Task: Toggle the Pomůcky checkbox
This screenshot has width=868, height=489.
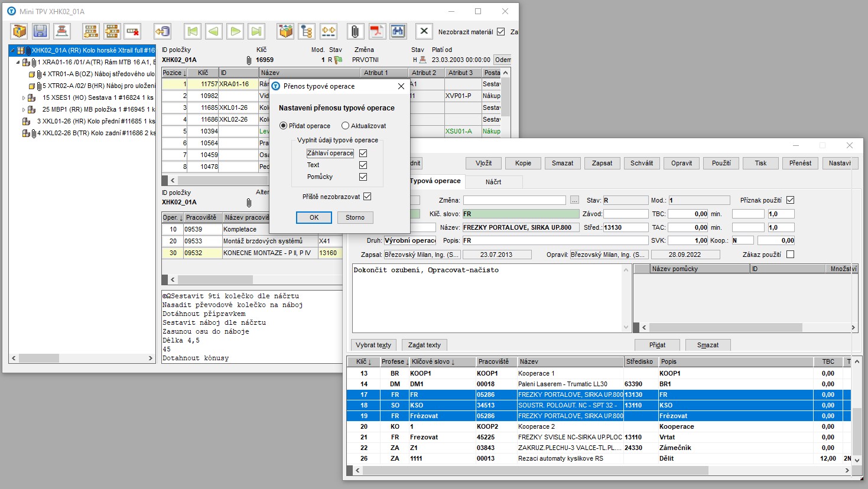Action: (x=363, y=177)
